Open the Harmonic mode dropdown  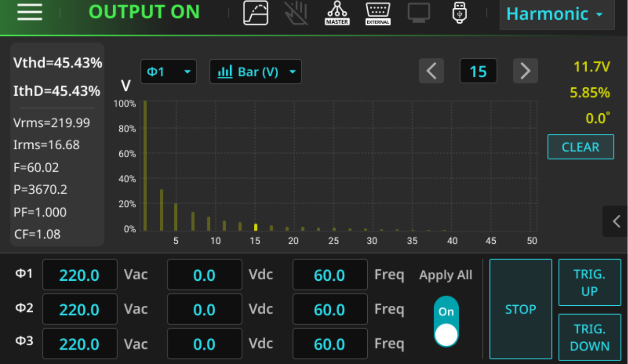(557, 14)
